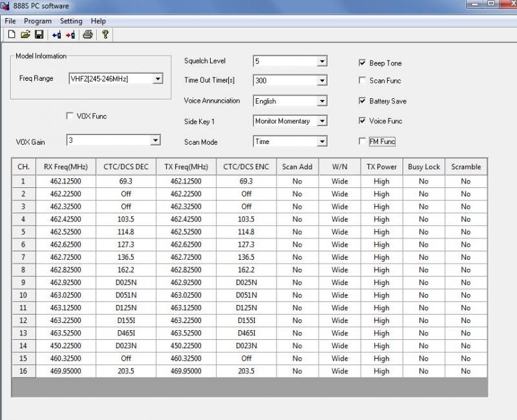The image size is (517, 420).
Task: Enable the VOX Func checkbox
Action: 70,116
